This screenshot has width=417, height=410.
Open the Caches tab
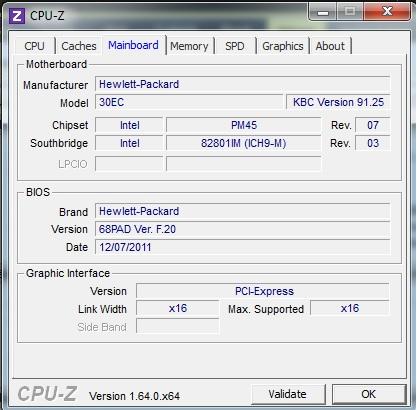(79, 46)
